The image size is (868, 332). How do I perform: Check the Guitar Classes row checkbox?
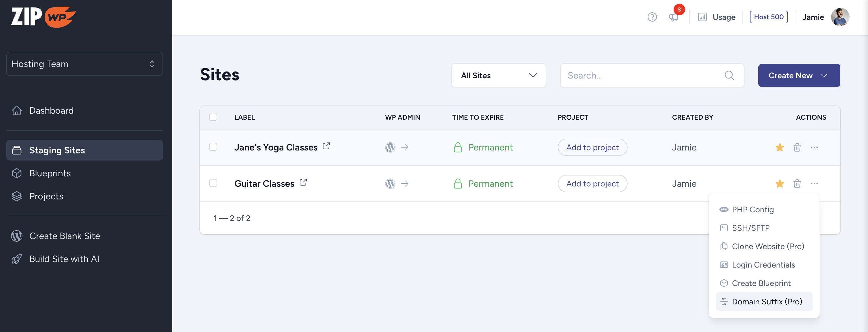pos(213,183)
